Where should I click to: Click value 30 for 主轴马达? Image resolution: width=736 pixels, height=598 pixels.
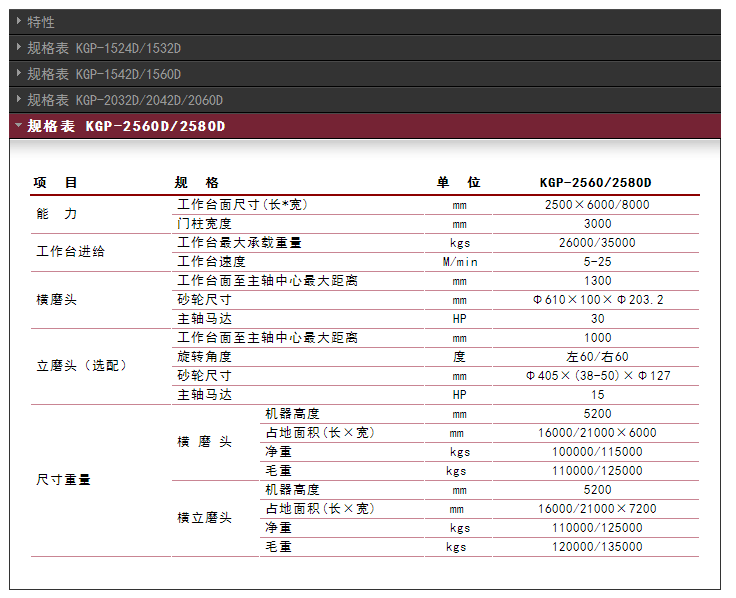click(598, 319)
